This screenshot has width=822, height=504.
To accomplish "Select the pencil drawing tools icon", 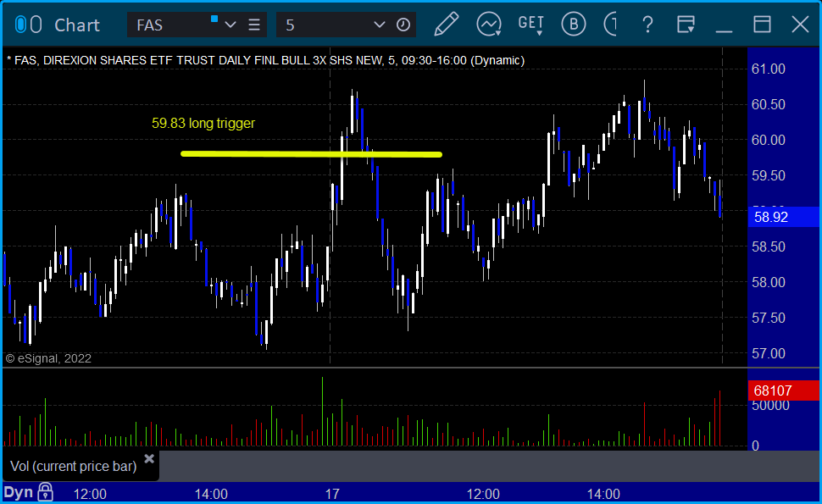I will pos(446,24).
